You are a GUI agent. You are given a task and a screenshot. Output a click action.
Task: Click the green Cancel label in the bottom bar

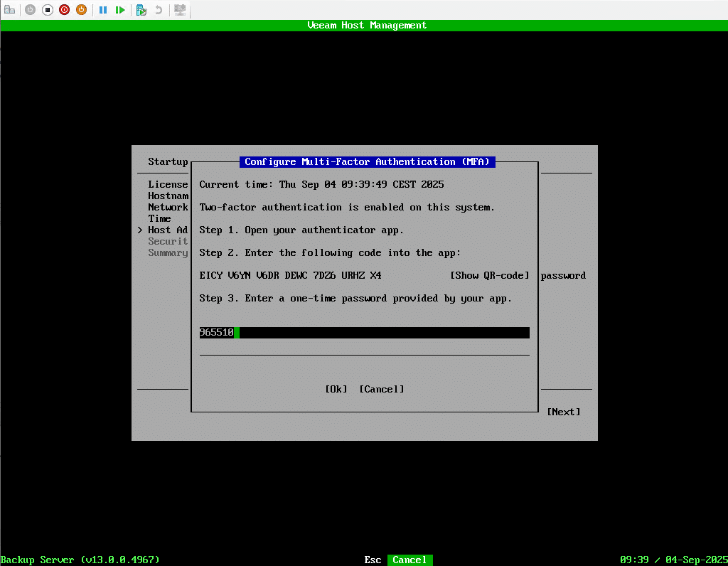(x=409, y=560)
